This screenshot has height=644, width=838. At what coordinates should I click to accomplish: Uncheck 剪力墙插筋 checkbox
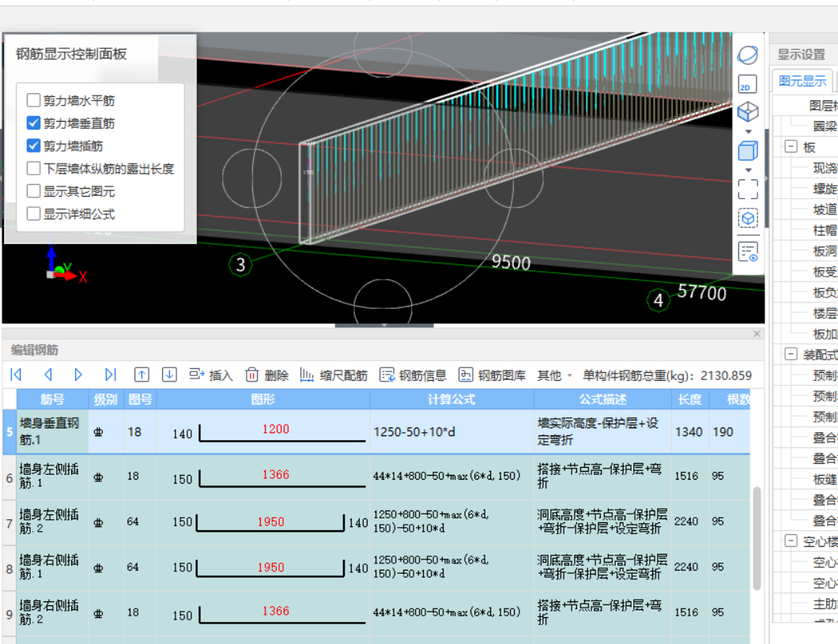(33, 145)
